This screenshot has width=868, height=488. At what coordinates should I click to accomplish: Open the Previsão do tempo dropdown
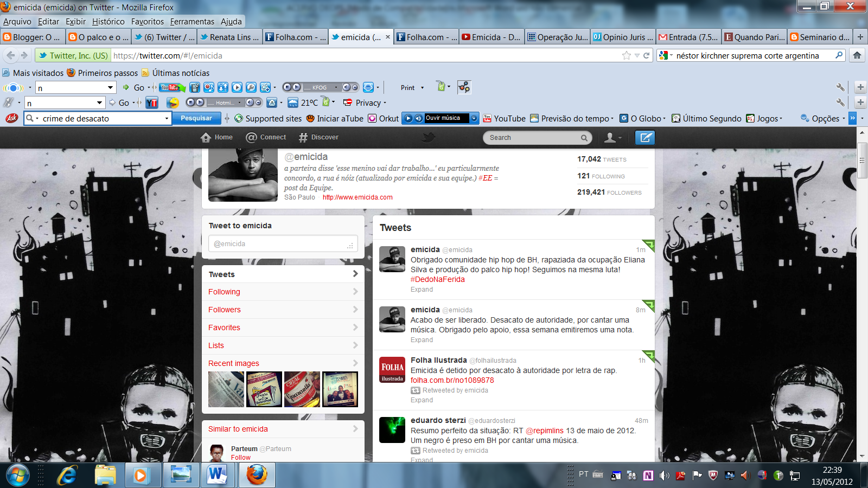click(x=612, y=119)
